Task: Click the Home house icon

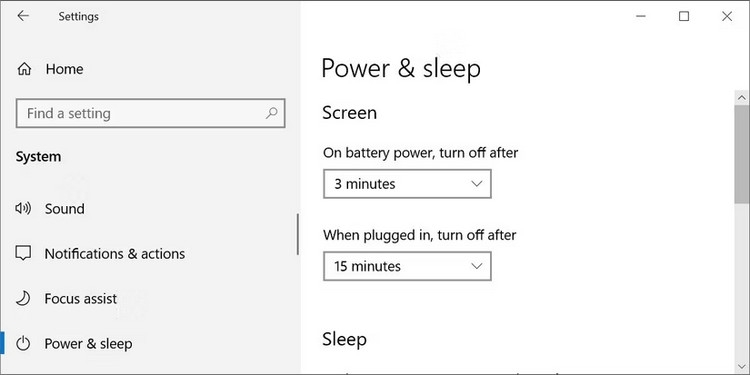Action: tap(24, 69)
